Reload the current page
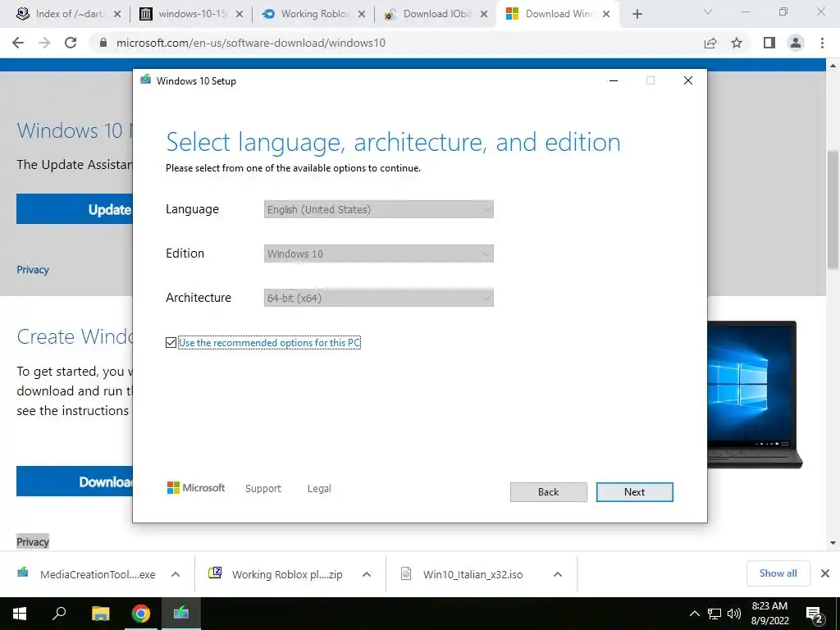This screenshot has width=840, height=630. coord(71,43)
